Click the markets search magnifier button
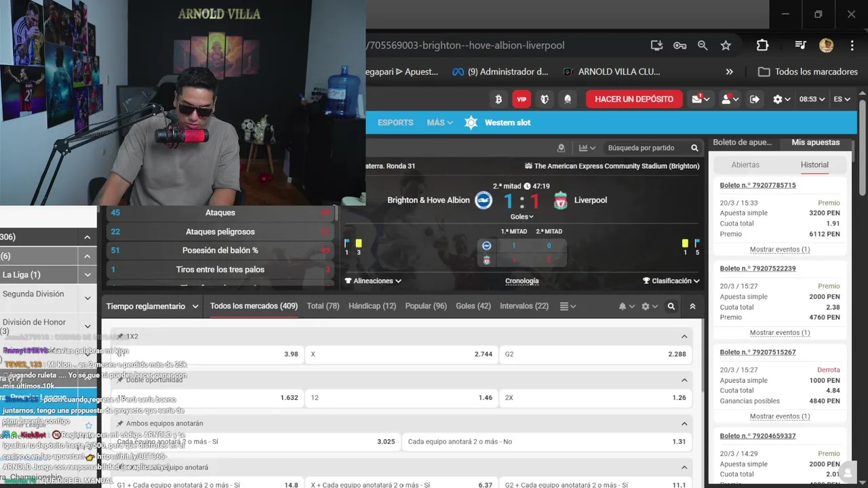 671,306
